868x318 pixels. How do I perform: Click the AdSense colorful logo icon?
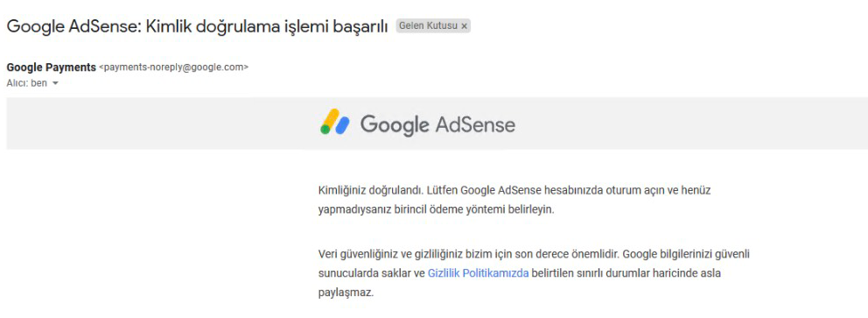pyautogui.click(x=335, y=122)
